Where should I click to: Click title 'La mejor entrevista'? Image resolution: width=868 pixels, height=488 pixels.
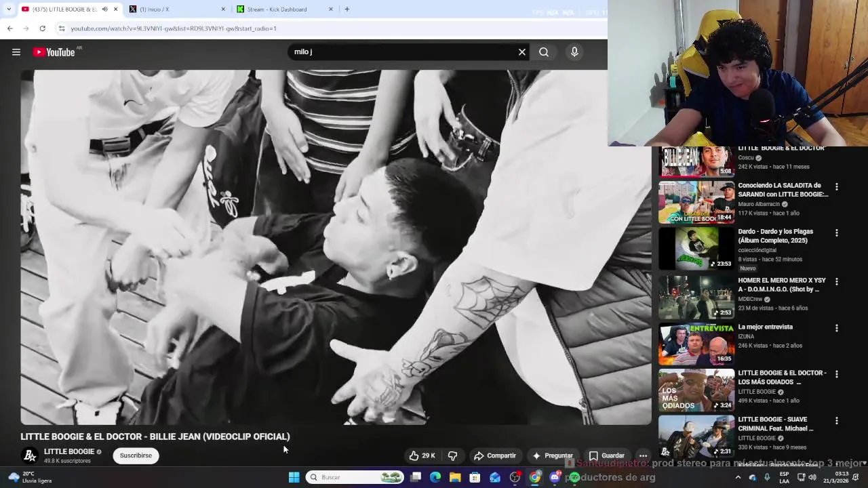pos(765,327)
